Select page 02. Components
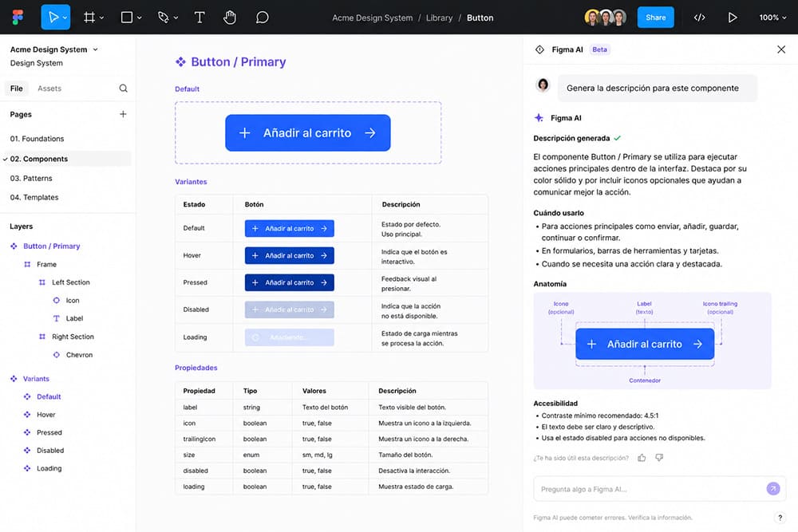The height and width of the screenshot is (532, 798). 66,159
